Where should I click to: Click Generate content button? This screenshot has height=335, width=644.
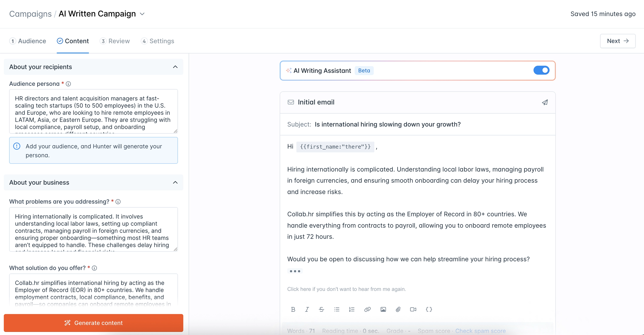click(94, 323)
